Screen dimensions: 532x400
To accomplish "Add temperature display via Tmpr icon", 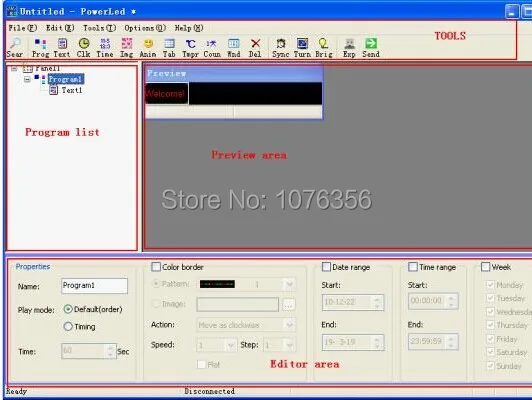I will point(190,47).
